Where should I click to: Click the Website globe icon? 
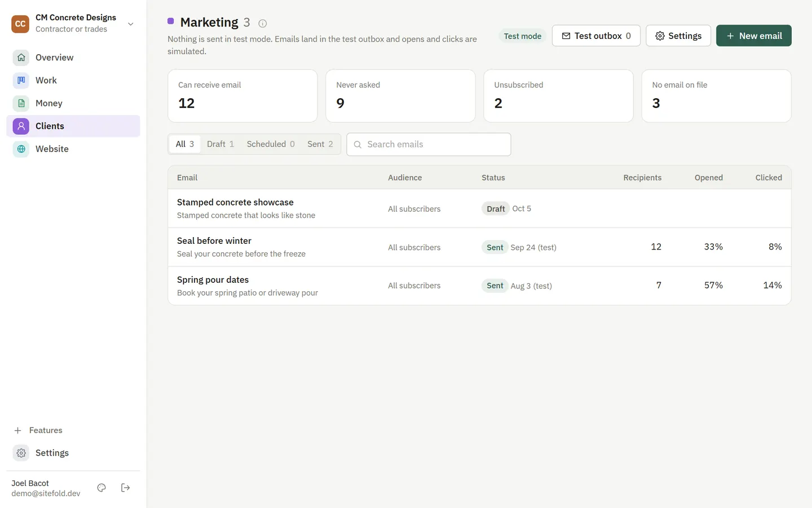(x=21, y=149)
